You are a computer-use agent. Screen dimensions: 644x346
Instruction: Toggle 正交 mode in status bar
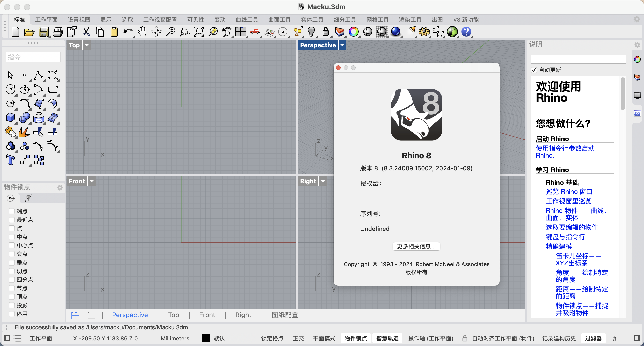298,338
